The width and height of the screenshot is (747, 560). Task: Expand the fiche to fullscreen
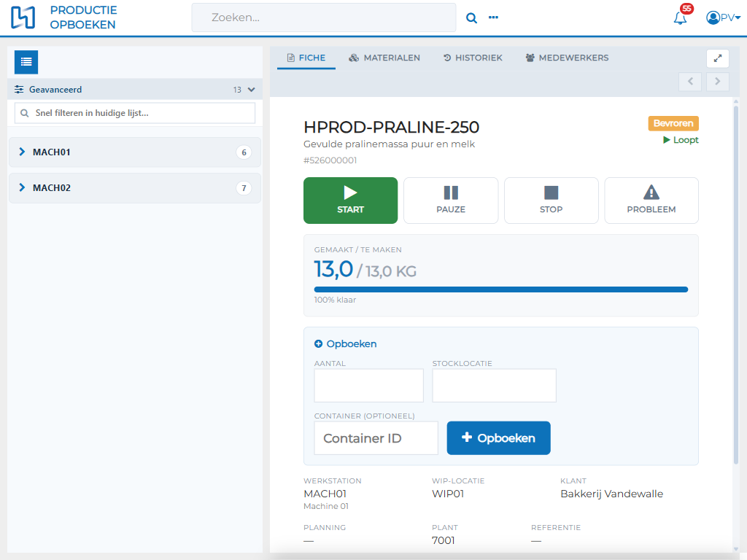[x=718, y=58]
